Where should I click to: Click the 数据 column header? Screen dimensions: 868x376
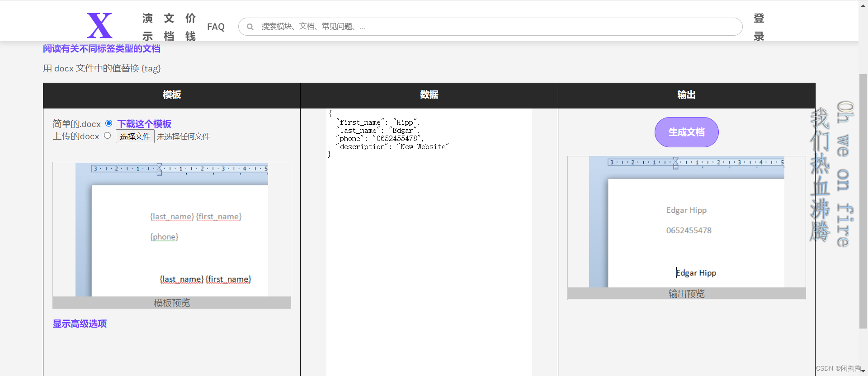(x=429, y=95)
